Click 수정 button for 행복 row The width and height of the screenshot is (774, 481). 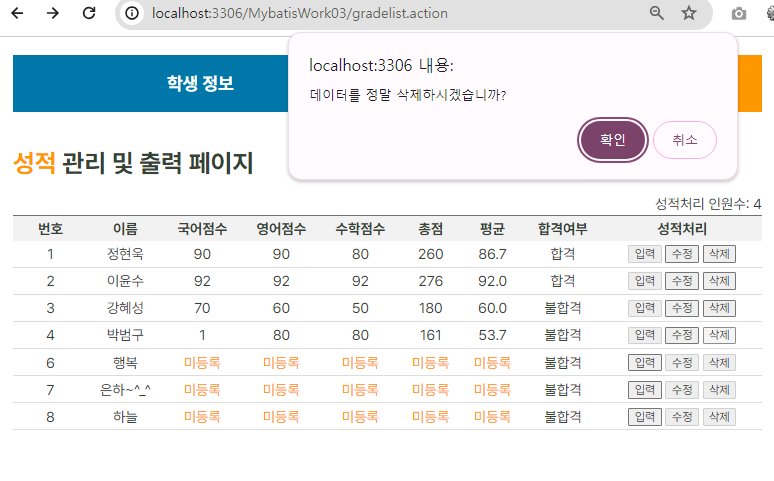(682, 362)
